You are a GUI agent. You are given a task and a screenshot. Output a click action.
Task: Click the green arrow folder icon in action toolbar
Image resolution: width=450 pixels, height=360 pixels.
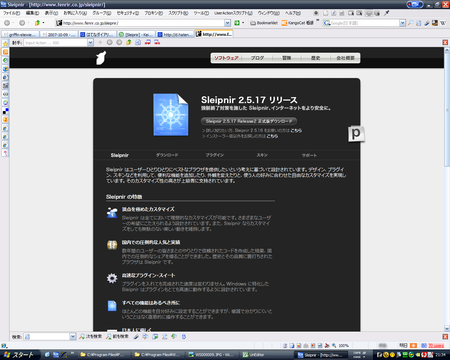point(129,42)
